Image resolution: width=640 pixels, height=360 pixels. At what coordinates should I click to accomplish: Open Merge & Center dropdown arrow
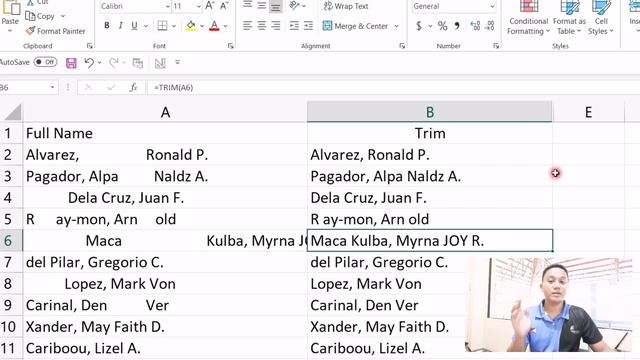396,26
